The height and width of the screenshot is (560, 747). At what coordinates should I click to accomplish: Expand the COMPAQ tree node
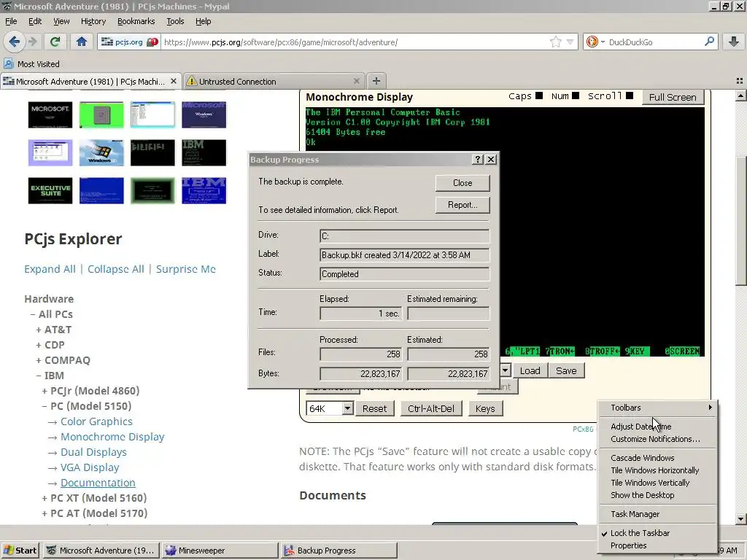coord(39,360)
